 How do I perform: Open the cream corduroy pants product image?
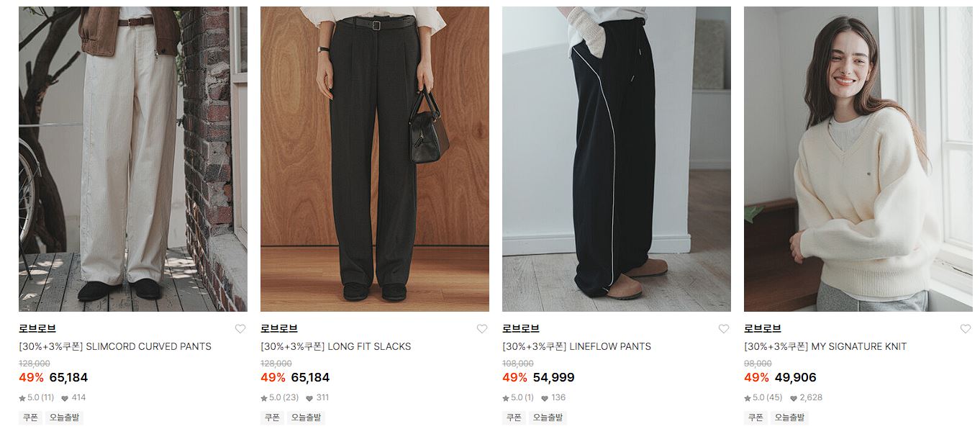[133, 159]
